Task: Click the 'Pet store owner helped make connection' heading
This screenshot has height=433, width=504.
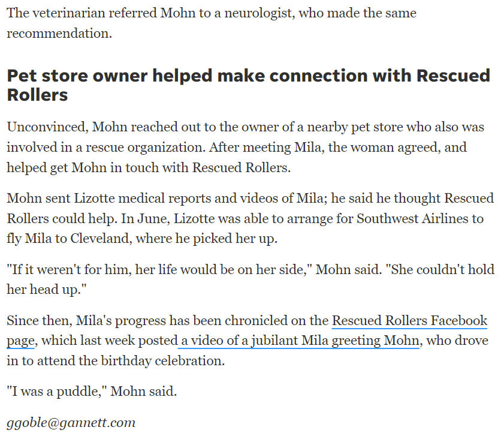Action: click(249, 85)
